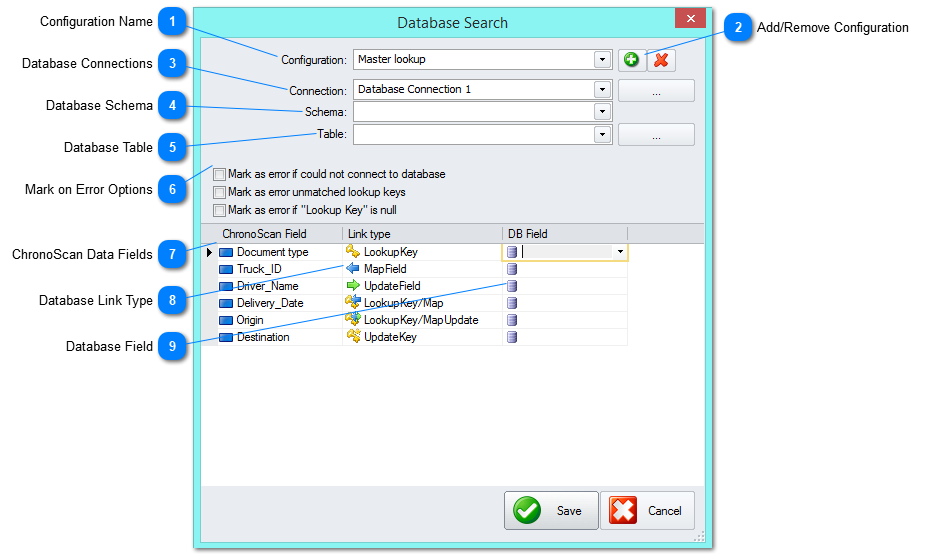Click the Driver_Name field icon
The height and width of the screenshot is (557, 925).
[226, 287]
